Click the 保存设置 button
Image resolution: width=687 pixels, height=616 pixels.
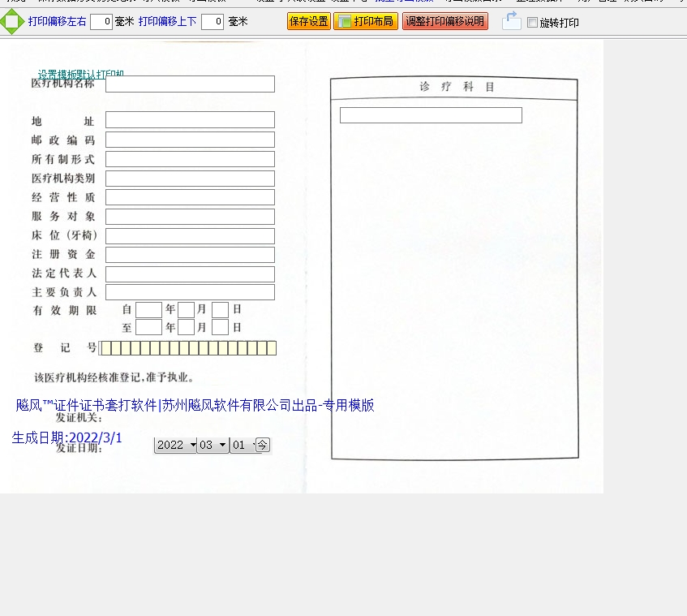pos(308,22)
